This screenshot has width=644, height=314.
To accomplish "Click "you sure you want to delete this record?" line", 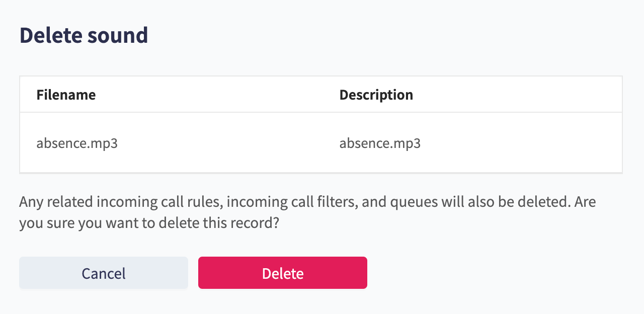I will pos(149,223).
